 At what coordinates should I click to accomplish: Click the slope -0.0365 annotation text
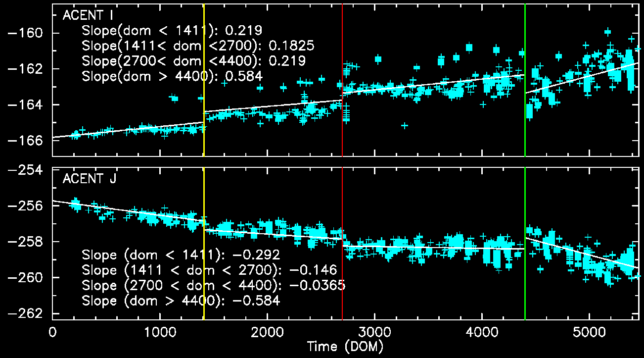pos(213,286)
